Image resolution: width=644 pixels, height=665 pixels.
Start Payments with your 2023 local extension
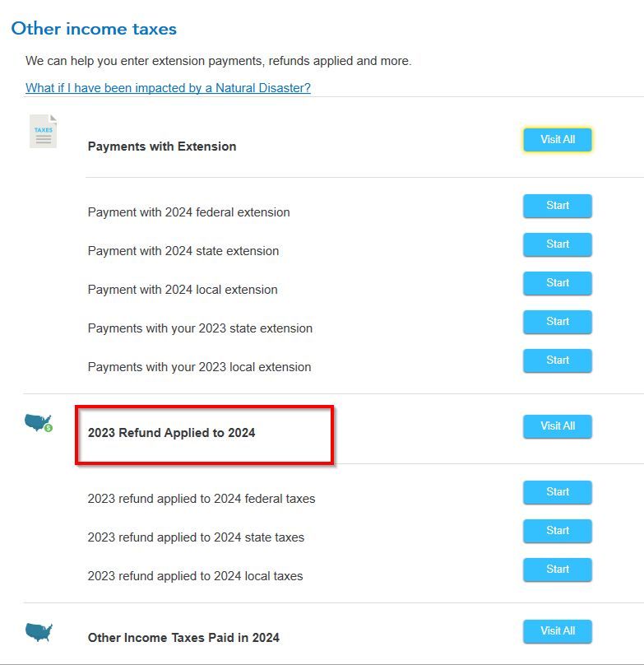557,360
